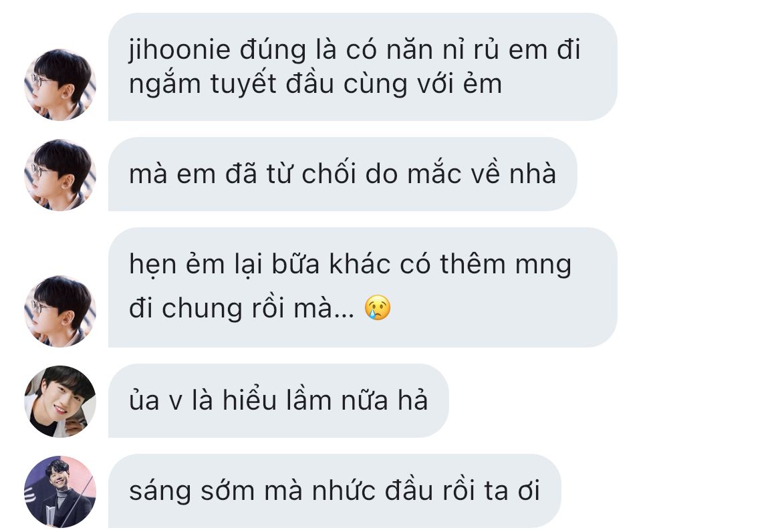782x532 pixels.
Task: Open the profile picture beside "hẹn ẻm lại" message
Action: coord(60,311)
